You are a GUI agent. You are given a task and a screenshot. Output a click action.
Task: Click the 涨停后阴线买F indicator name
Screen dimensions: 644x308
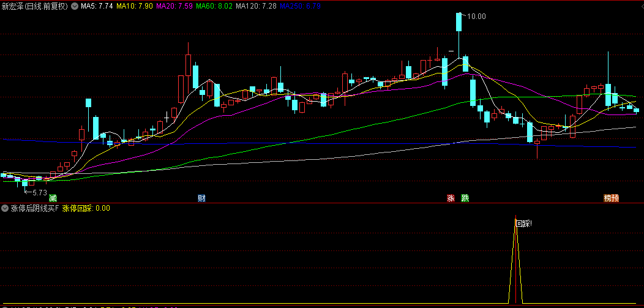(34, 208)
